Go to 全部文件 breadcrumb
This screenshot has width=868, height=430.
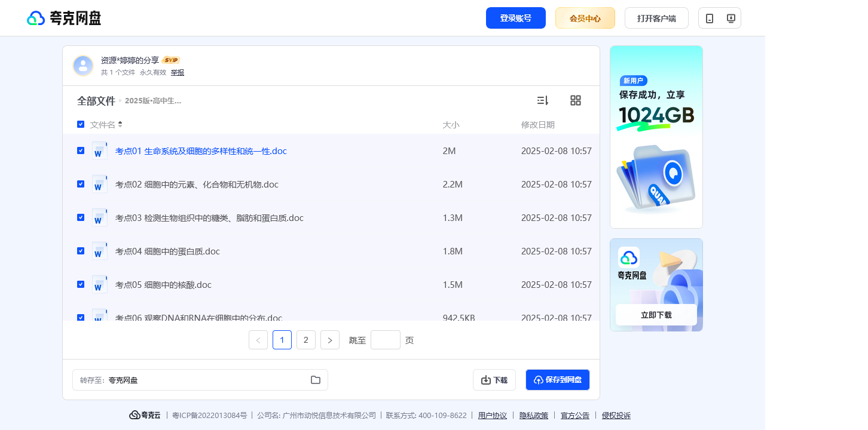coord(96,101)
